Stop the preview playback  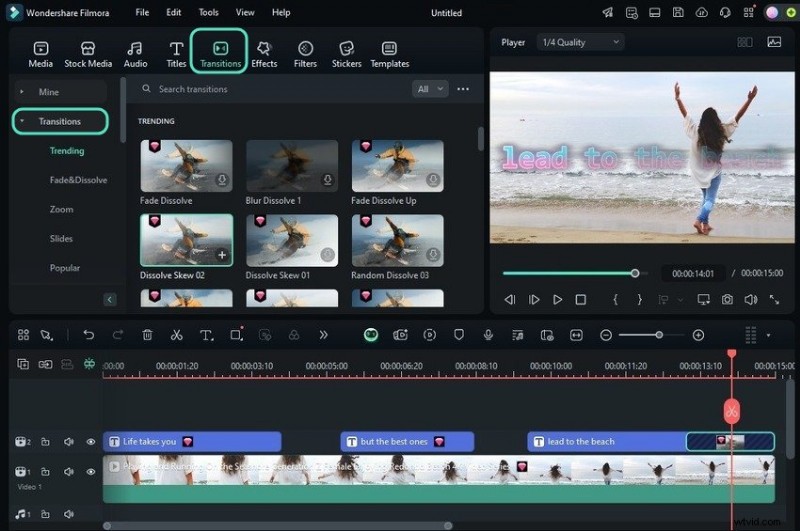(x=581, y=299)
